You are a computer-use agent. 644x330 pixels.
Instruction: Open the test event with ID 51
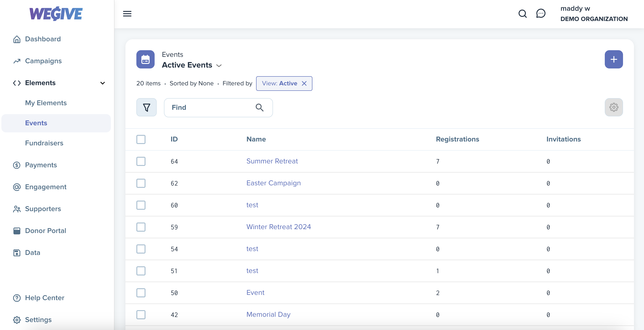[x=252, y=271]
